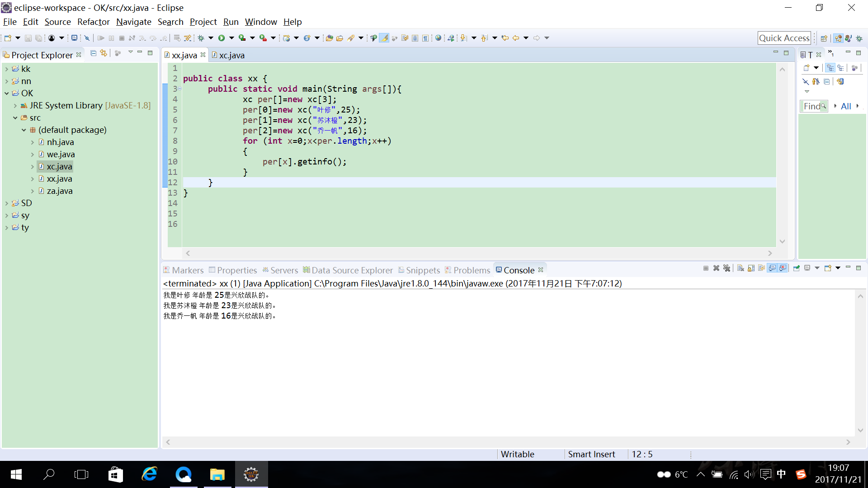The width and height of the screenshot is (868, 488).
Task: Click the All link in task list
Action: [x=846, y=106]
